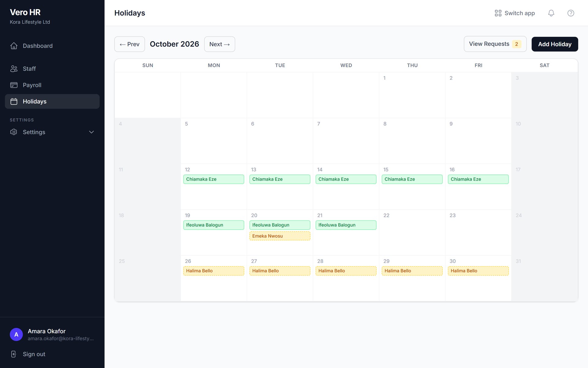The height and width of the screenshot is (368, 588).
Task: Click the Settings gear icon
Action: click(14, 132)
